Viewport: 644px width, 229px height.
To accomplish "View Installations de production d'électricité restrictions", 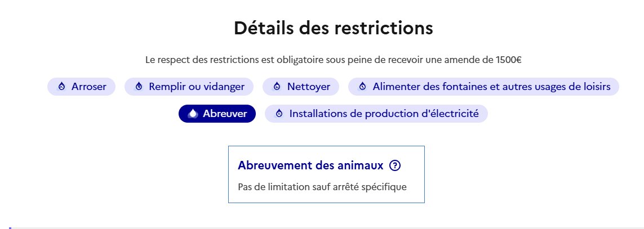I will click(376, 114).
